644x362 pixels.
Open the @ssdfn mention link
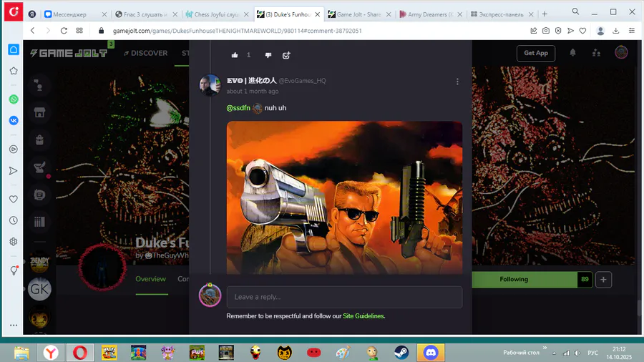coord(238,108)
